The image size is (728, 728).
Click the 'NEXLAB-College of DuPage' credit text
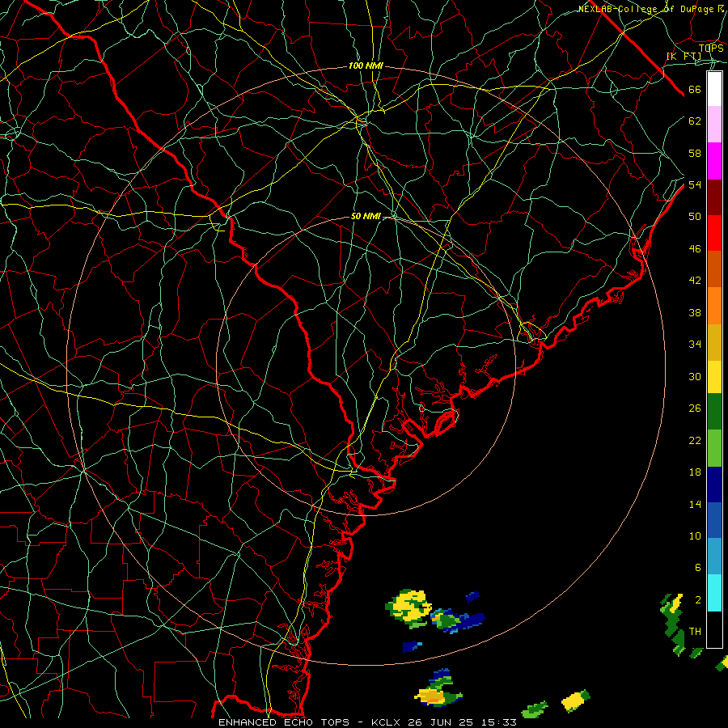pyautogui.click(x=645, y=9)
